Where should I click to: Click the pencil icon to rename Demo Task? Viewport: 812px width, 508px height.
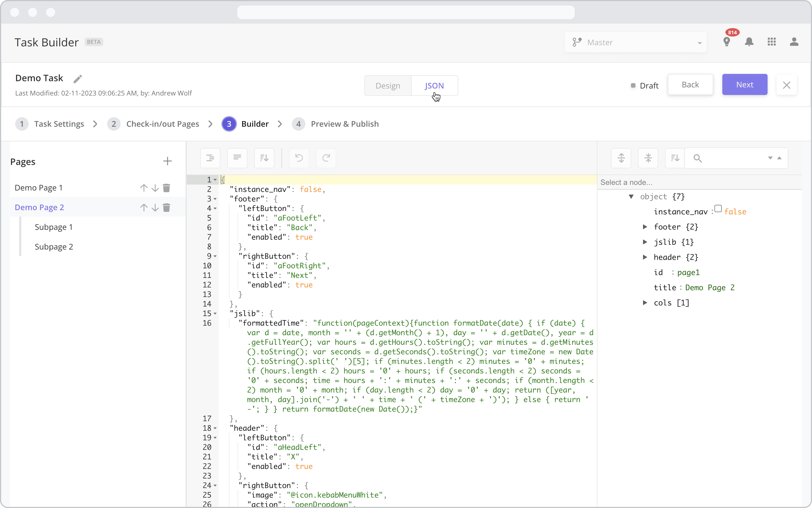pos(78,79)
